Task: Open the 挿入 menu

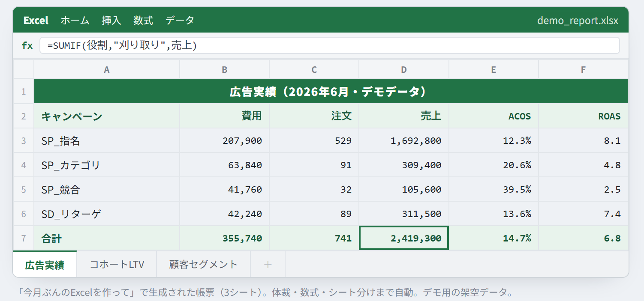Action: point(111,20)
